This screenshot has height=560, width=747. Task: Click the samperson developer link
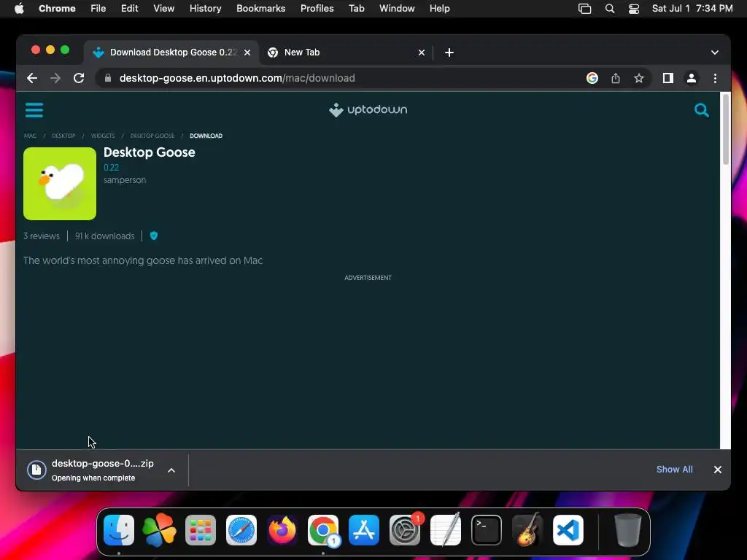(125, 180)
